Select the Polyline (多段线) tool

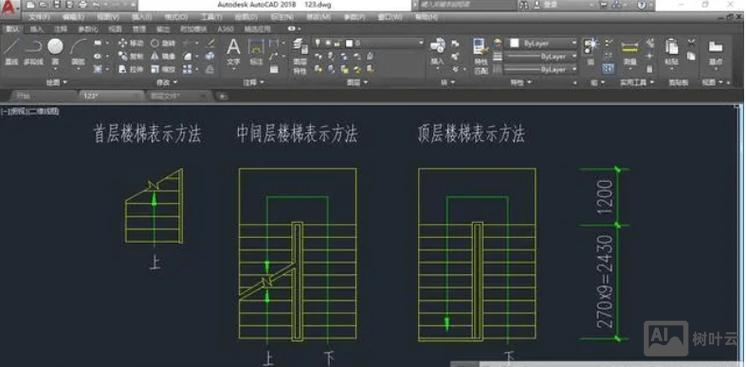click(x=33, y=51)
